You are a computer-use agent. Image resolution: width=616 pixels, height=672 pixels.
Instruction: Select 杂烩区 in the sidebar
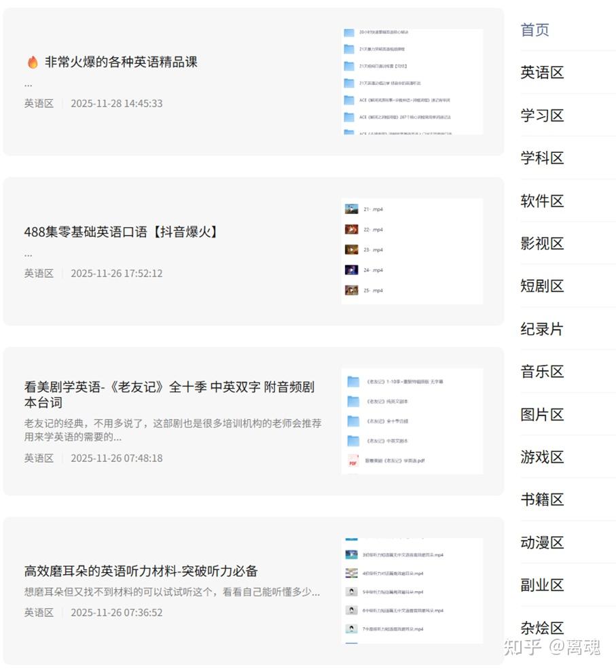[542, 628]
